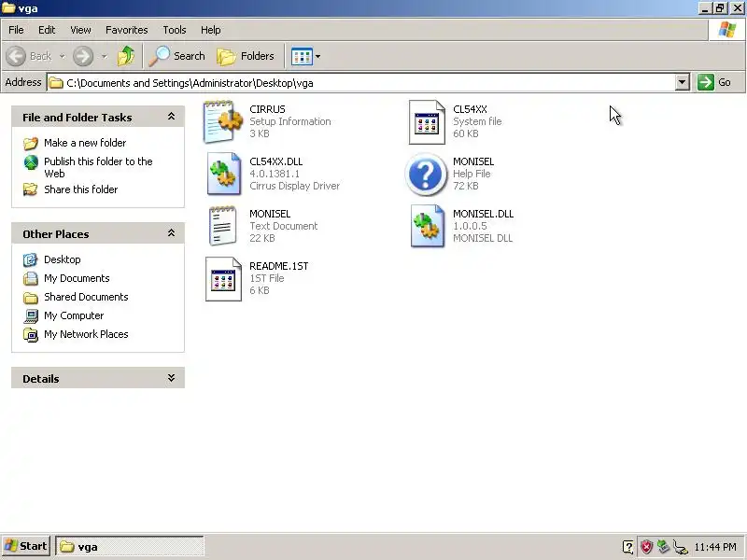Click the CIRRUS file name label
Viewport: 747px width, 560px height.
click(x=267, y=109)
